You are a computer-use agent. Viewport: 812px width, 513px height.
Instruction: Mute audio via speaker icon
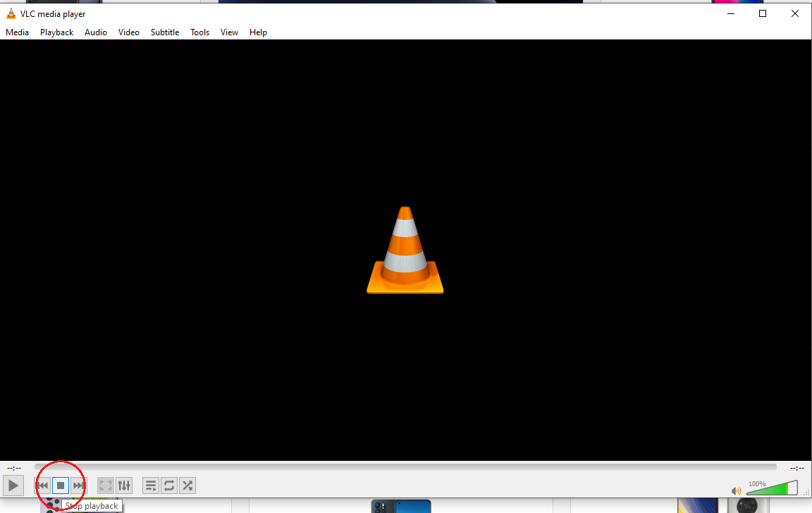click(x=736, y=490)
